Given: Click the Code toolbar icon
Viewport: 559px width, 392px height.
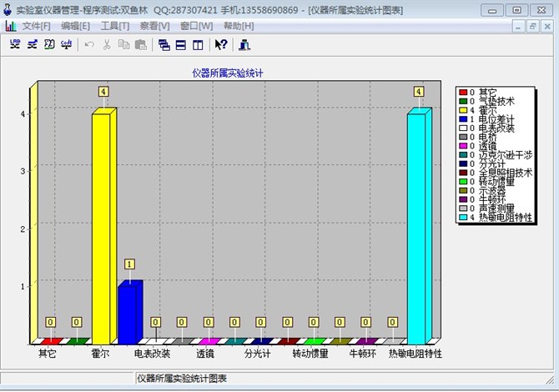Looking at the screenshot, I should 66,44.
